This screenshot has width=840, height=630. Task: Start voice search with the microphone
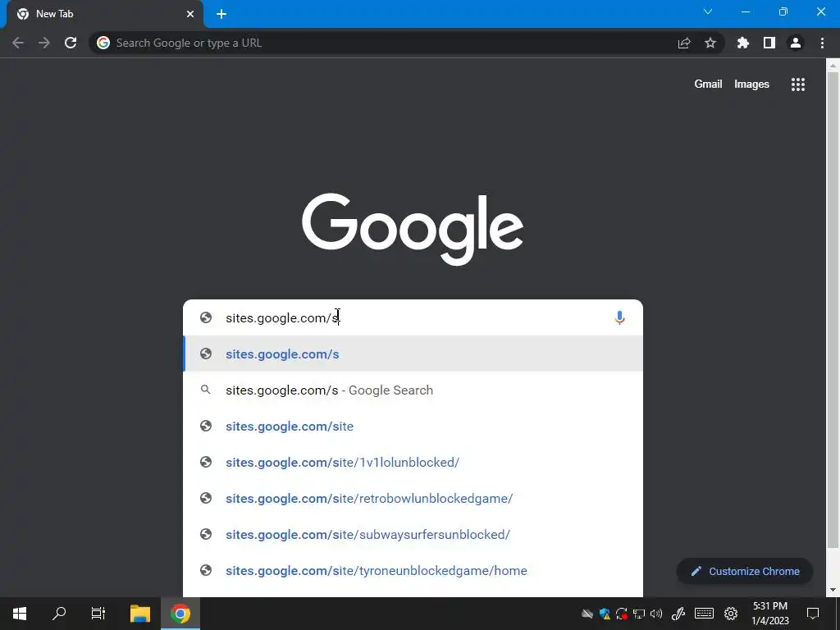pos(619,317)
